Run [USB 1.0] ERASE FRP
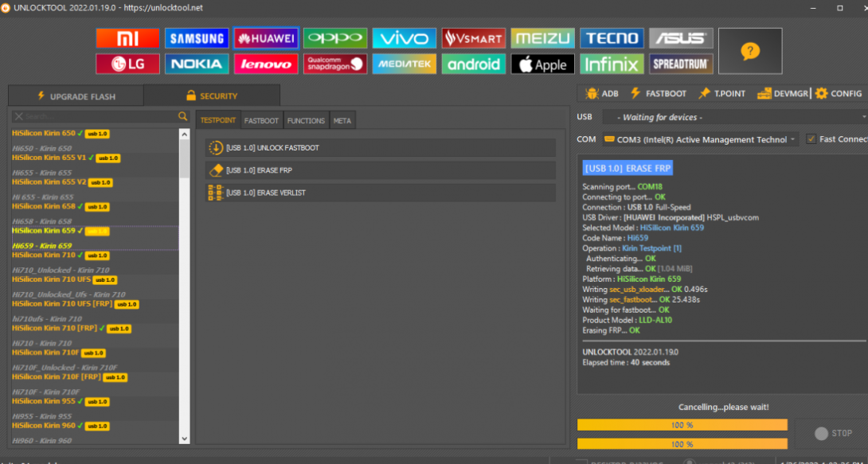Viewport: 868px width, 464px height. click(x=381, y=170)
